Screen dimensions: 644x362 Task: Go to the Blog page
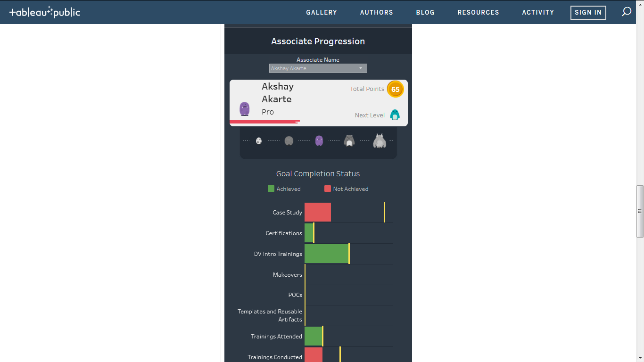pos(425,12)
